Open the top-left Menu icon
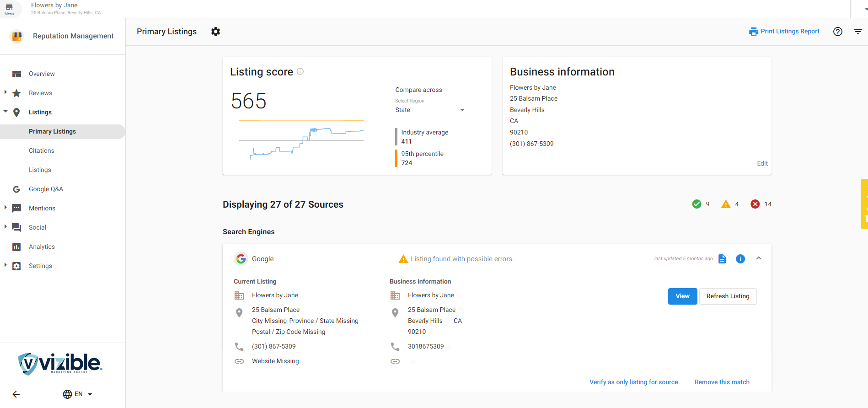This screenshot has height=408, width=868. (x=9, y=9)
